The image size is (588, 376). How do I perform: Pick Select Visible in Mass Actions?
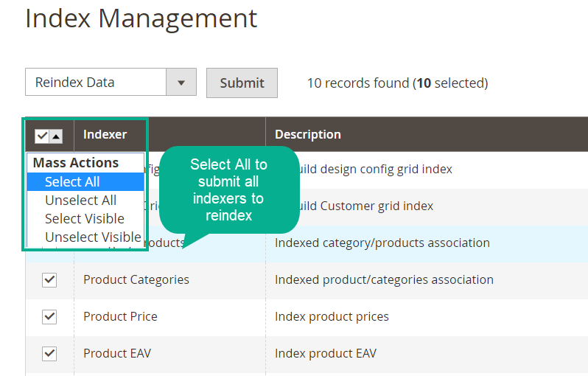click(84, 219)
